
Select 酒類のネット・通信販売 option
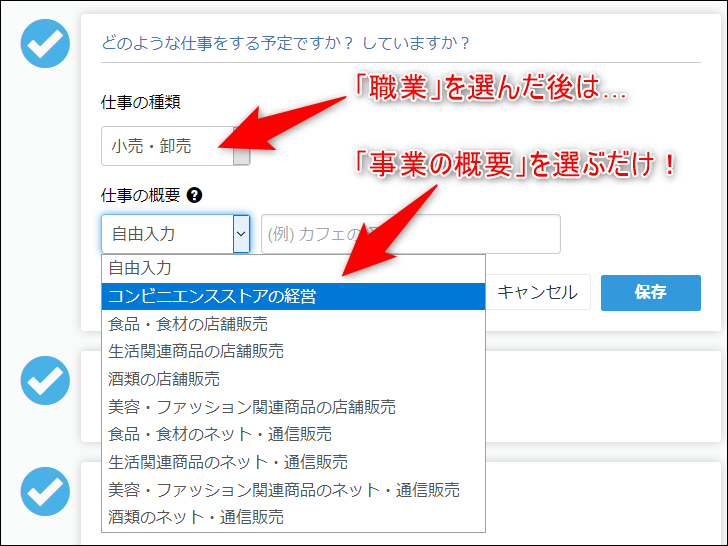(x=196, y=517)
